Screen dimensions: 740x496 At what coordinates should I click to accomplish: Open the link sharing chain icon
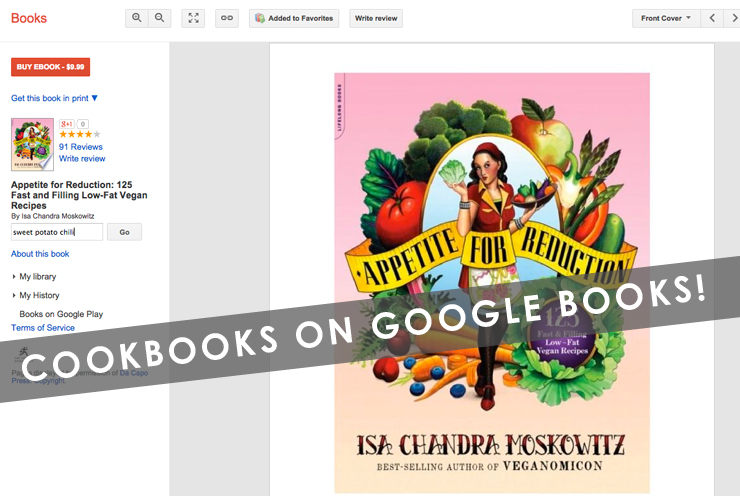227,18
